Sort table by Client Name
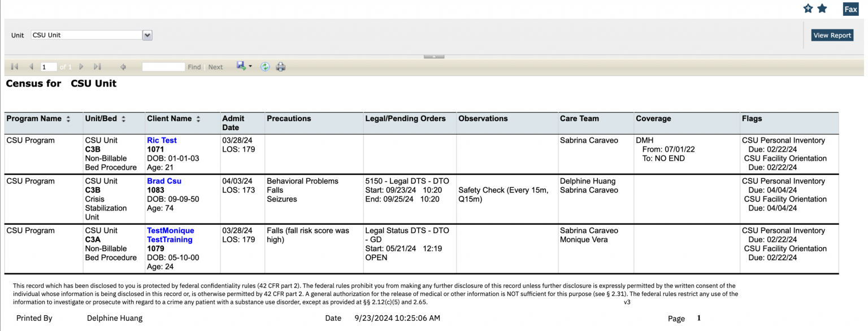868x331 pixels. [x=198, y=119]
